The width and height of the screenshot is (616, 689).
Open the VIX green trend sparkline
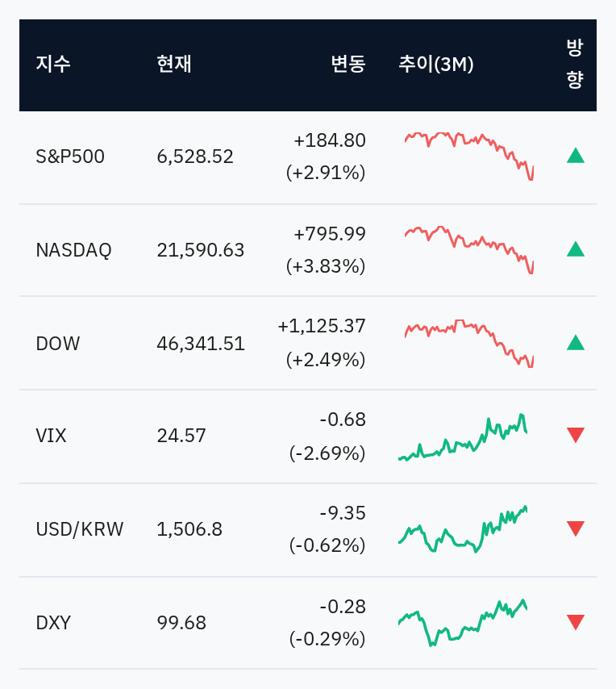[x=463, y=436]
